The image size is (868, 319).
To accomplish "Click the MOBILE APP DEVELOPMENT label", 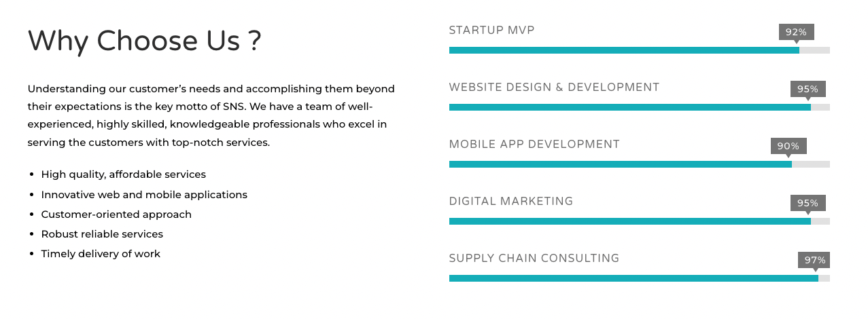I will pyautogui.click(x=534, y=145).
